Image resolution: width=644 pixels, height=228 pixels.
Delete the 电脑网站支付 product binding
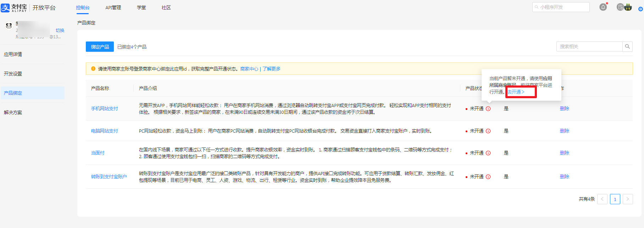point(565,131)
